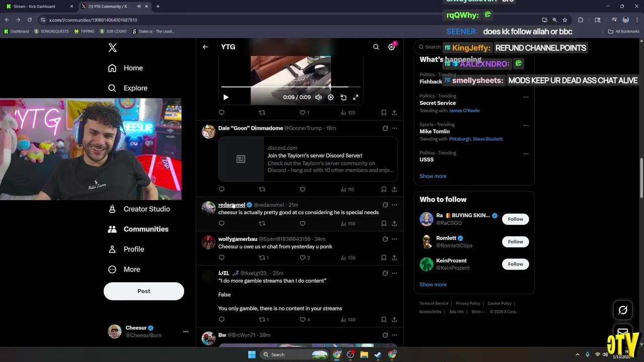The height and width of the screenshot is (362, 644).
Task: Reload the page in browser
Action: coord(29,20)
